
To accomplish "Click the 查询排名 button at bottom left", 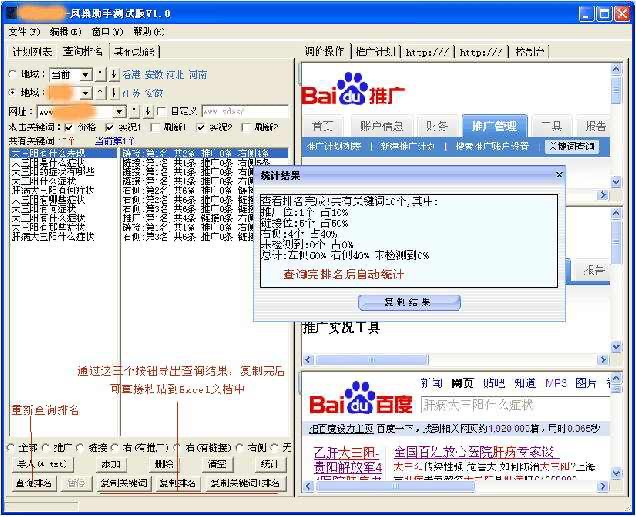I will 34,483.
